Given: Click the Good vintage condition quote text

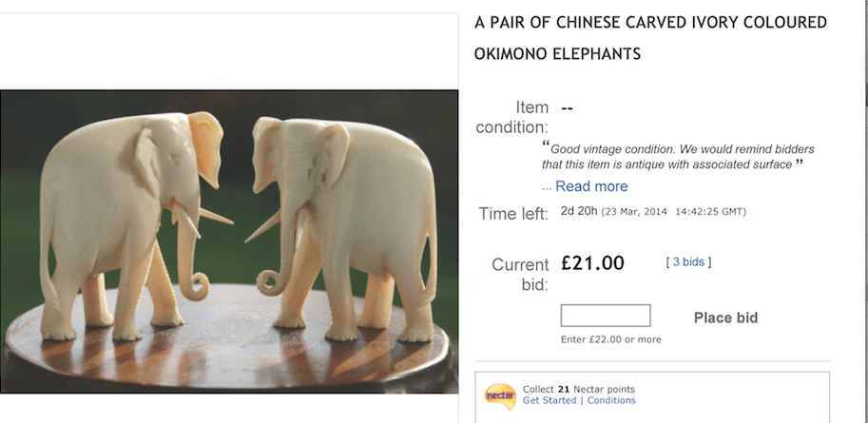Looking at the screenshot, I should click(x=678, y=157).
